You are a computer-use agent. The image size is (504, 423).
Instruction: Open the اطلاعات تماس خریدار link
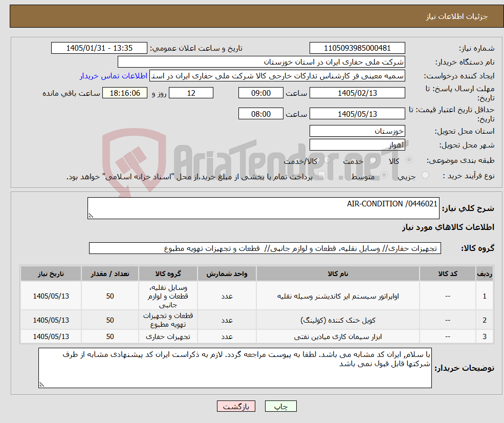point(114,76)
